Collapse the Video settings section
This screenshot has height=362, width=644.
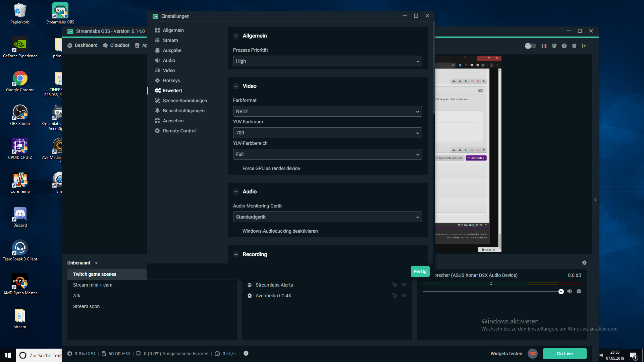click(x=236, y=86)
